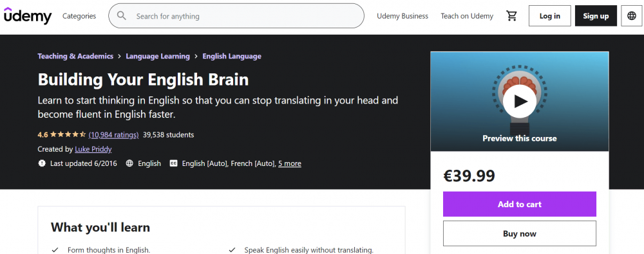Screen dimensions: 644x254
Task: Click Form thoughts in English item
Action: pos(109,249)
